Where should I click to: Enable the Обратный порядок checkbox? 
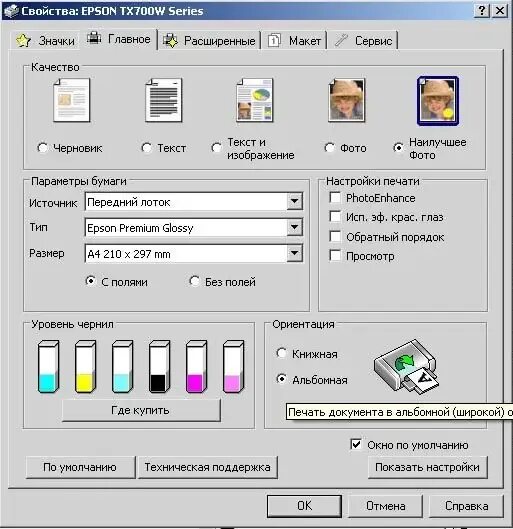pos(335,236)
